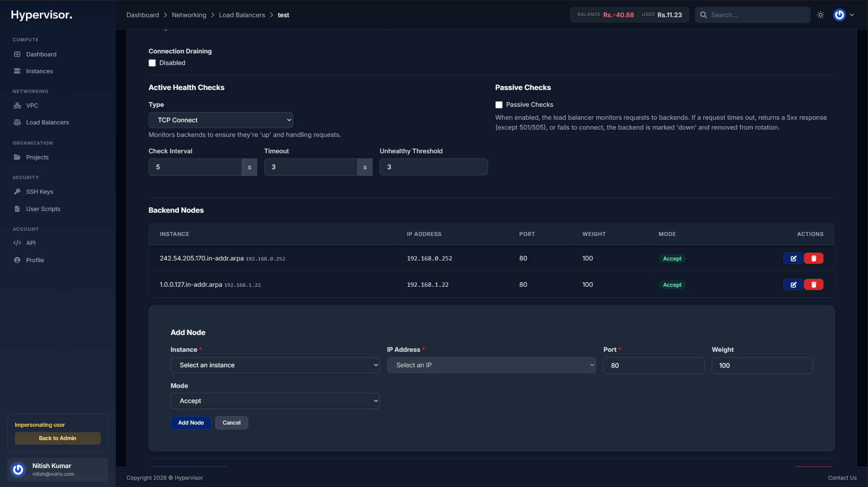Open the Instances page from the sidebar
The width and height of the screenshot is (868, 487).
pos(39,71)
